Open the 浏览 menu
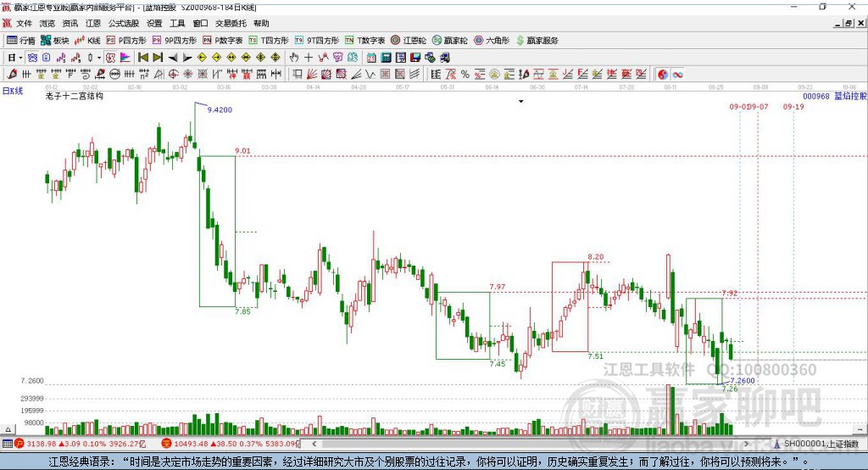 (47, 23)
